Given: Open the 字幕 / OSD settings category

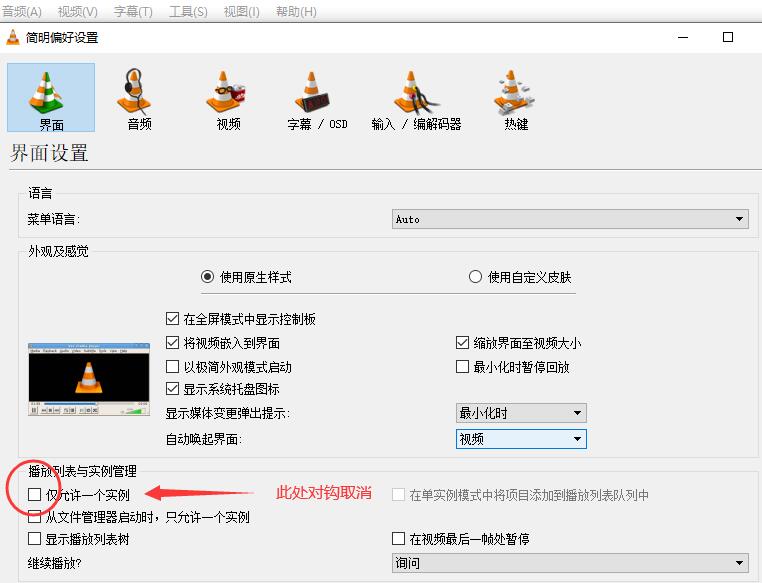Looking at the screenshot, I should point(317,100).
